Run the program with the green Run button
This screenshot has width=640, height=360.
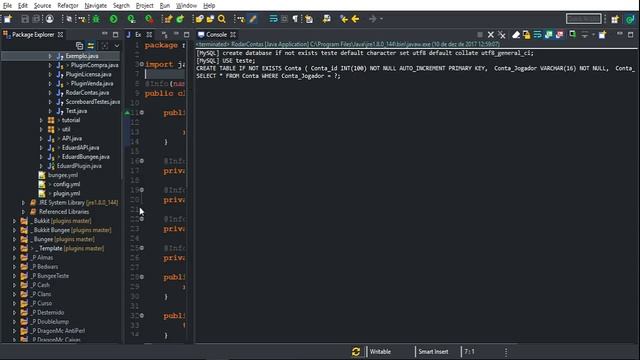113,19
